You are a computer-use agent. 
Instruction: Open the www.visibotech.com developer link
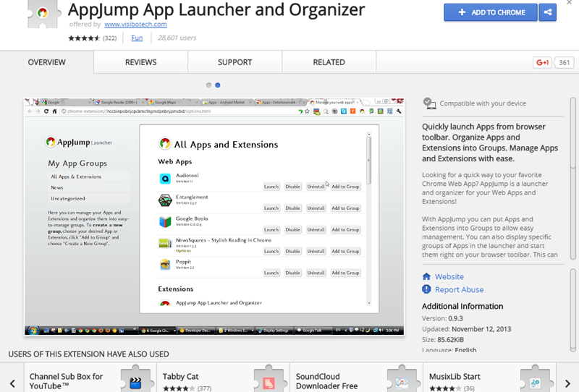click(x=135, y=25)
